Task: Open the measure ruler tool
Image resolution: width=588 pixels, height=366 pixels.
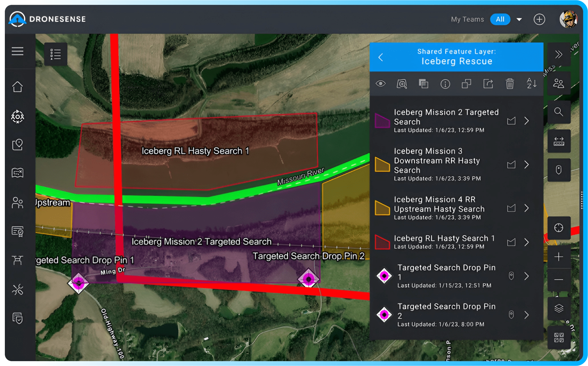Action: pos(559,141)
